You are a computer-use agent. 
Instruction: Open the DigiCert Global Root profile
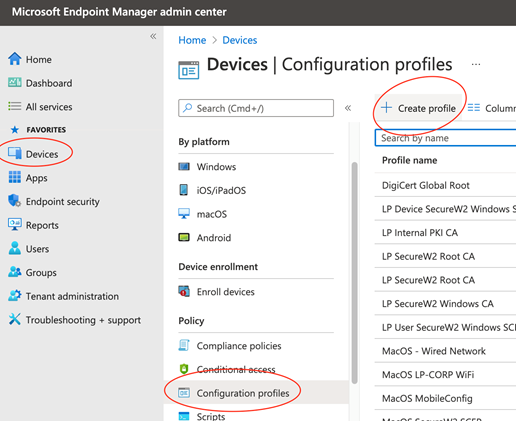click(426, 185)
